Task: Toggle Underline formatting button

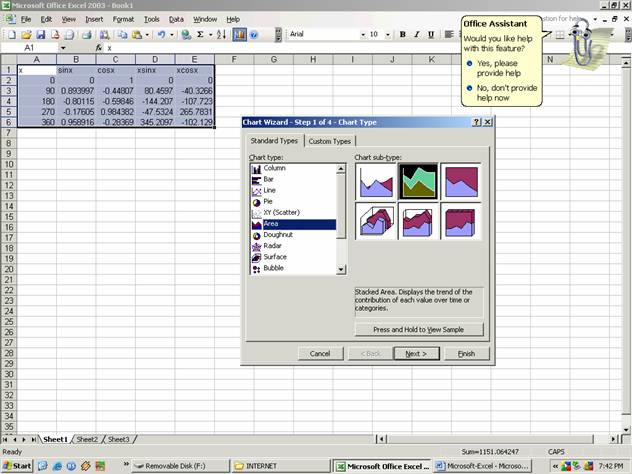Action: tap(431, 35)
